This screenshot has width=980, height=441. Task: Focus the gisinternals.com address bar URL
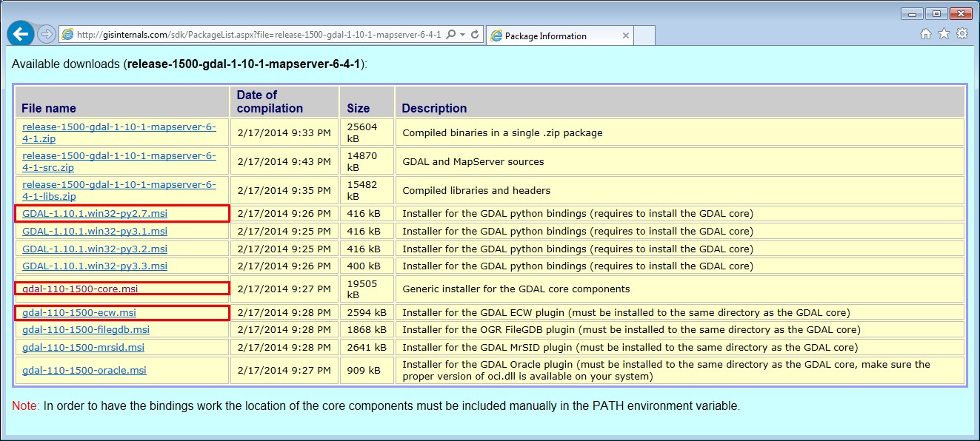[x=259, y=35]
